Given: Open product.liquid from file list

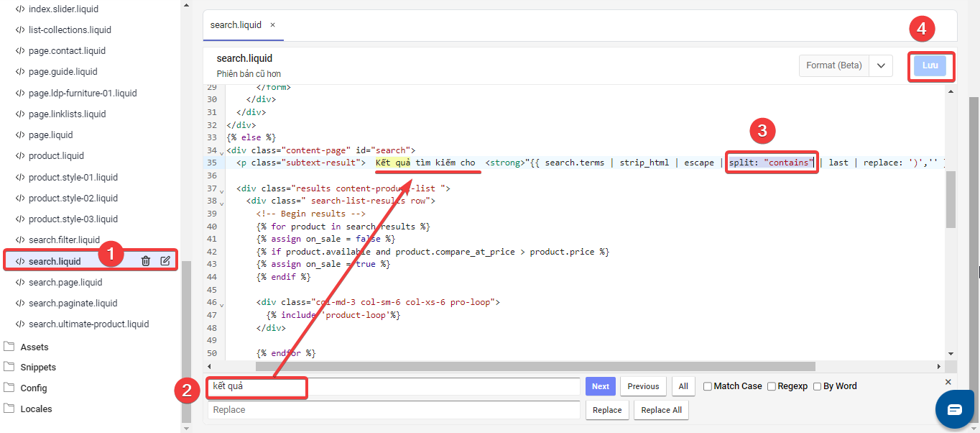Looking at the screenshot, I should pos(56,156).
